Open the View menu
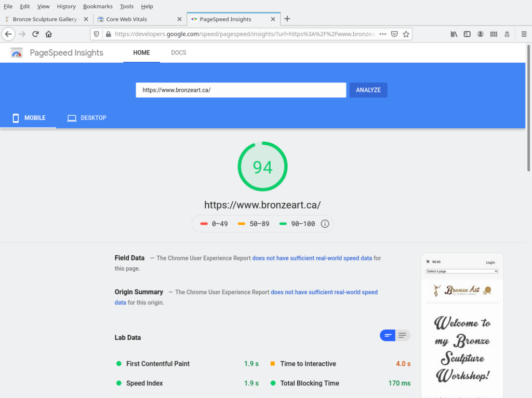 pos(43,6)
